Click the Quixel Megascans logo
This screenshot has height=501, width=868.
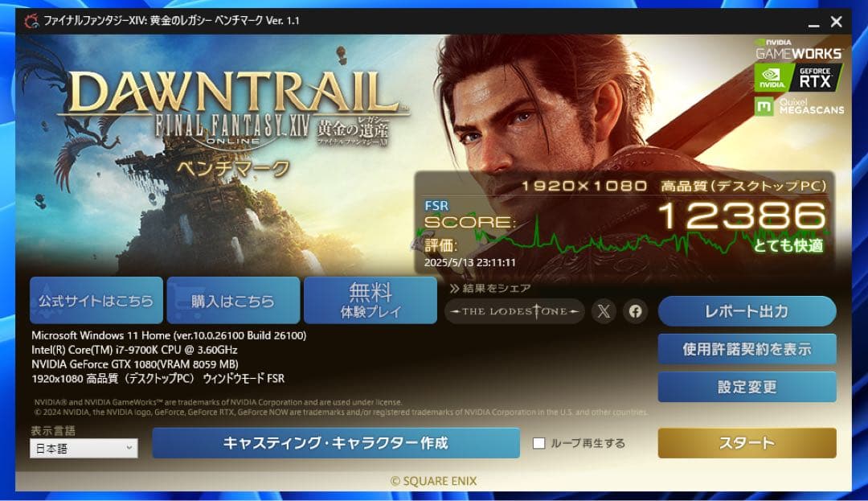click(x=800, y=106)
